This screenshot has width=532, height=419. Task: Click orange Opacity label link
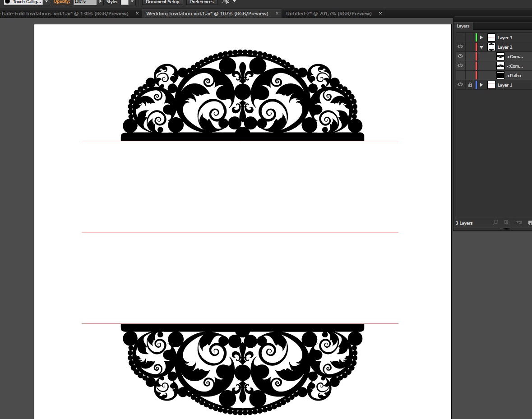(62, 2)
